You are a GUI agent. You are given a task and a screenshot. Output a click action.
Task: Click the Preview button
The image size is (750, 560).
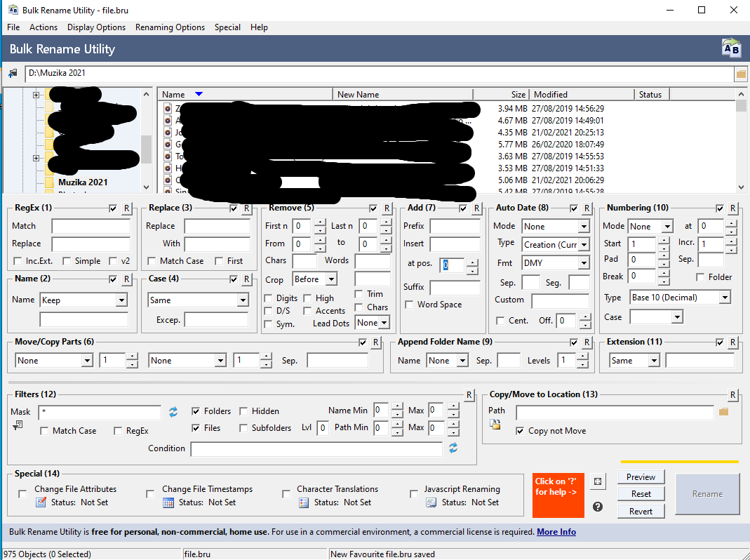641,476
